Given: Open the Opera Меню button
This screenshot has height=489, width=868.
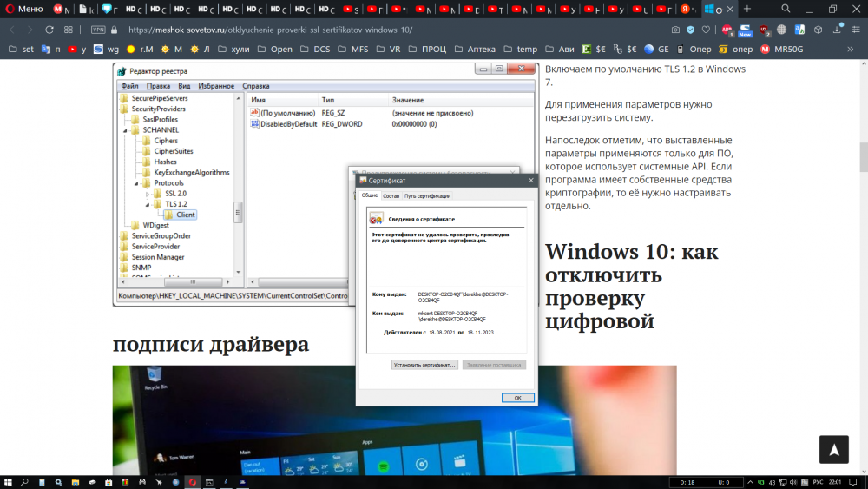Looking at the screenshot, I should (x=23, y=9).
